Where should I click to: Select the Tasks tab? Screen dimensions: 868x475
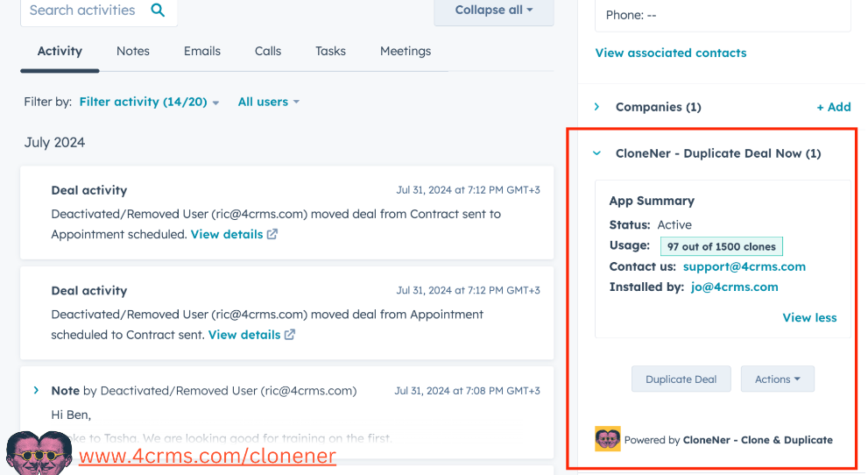point(330,51)
